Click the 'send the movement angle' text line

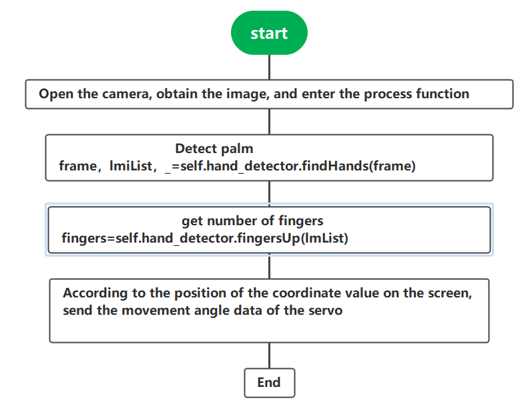(202, 311)
